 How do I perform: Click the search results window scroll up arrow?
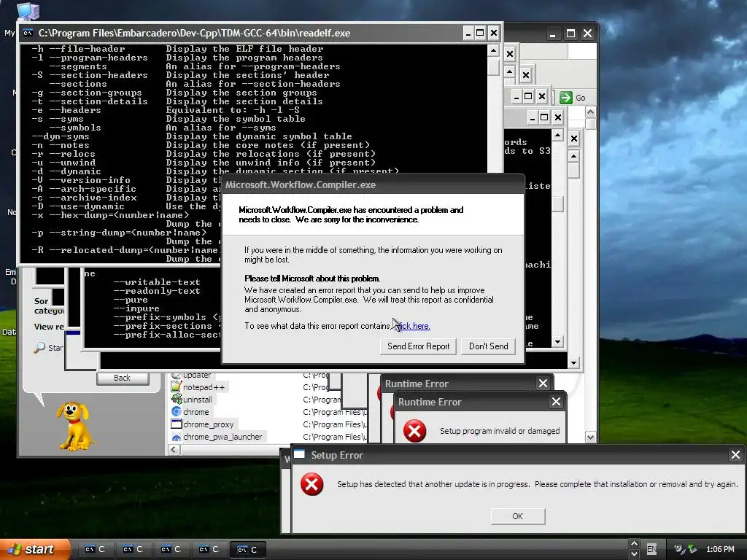click(x=590, y=112)
